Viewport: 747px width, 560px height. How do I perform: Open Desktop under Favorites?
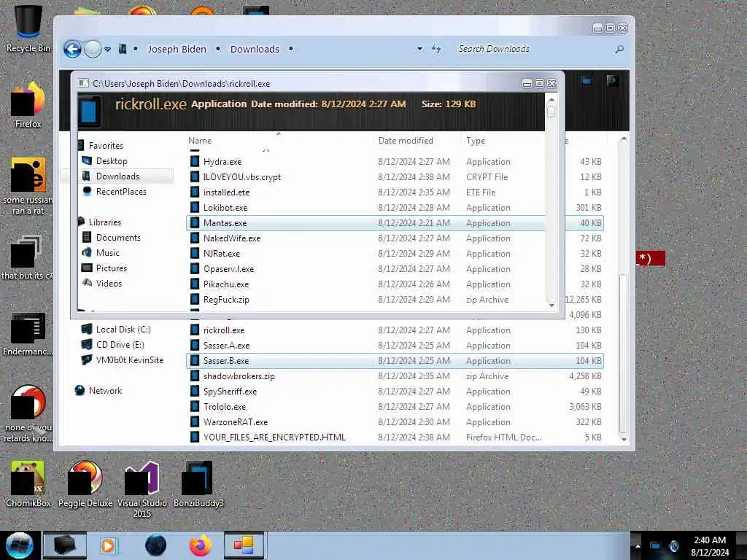click(112, 161)
